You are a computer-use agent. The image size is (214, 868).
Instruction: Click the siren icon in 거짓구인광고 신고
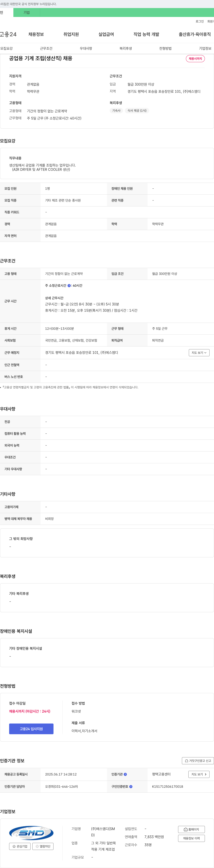tap(186, 761)
